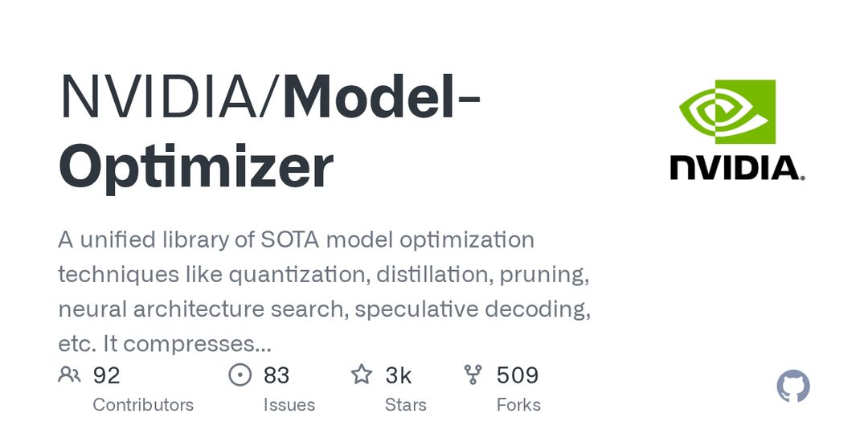Select the Forks label
Screen dimensions: 868x434
(x=518, y=404)
